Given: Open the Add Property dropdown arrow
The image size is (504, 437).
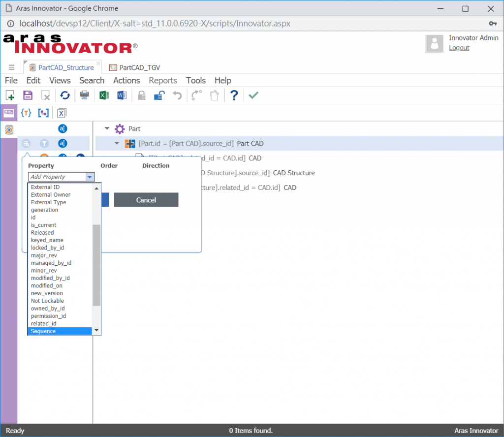Looking at the screenshot, I should click(x=90, y=177).
